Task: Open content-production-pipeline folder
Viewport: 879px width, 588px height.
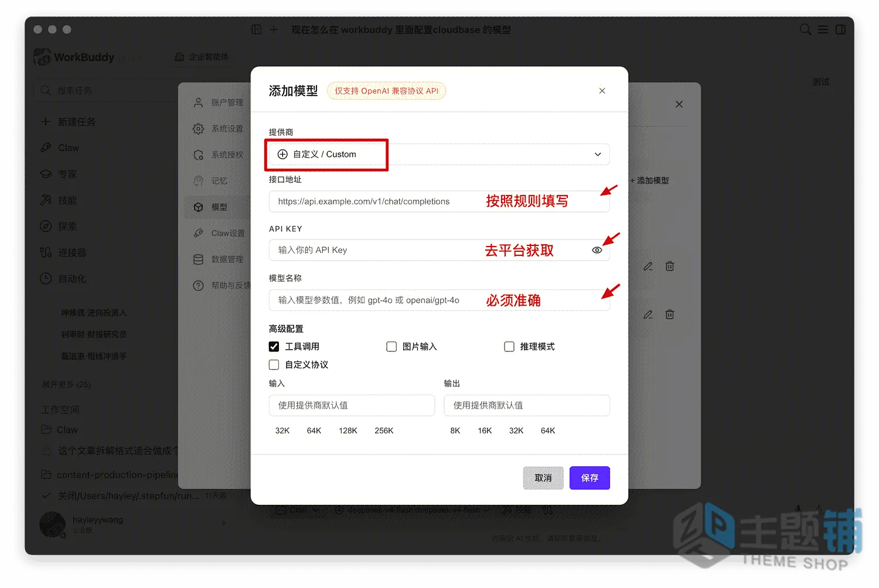Action: 109,475
